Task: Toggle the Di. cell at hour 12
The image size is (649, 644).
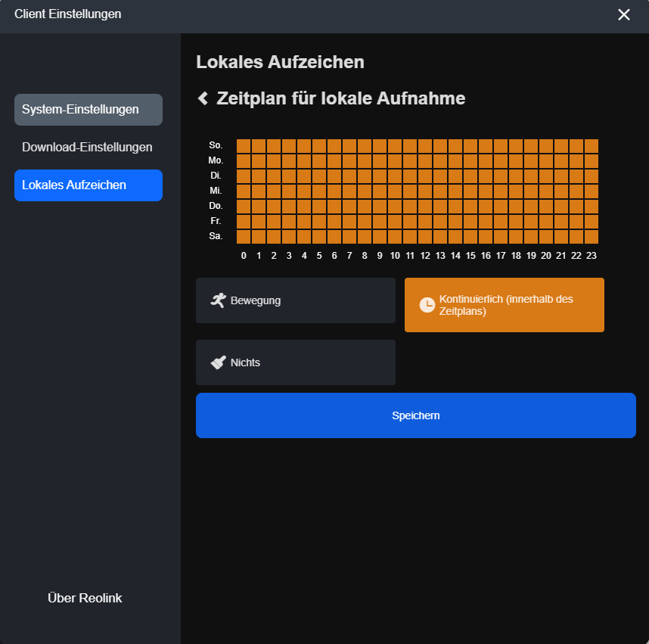Action: click(425, 176)
